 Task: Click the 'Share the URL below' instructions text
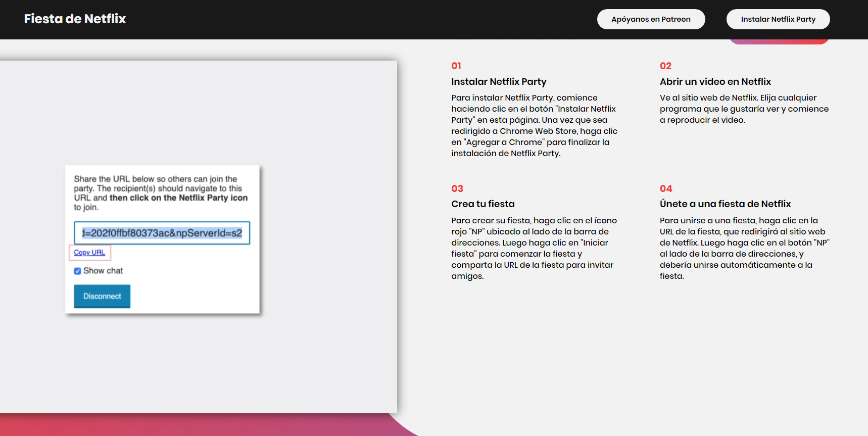coord(161,193)
